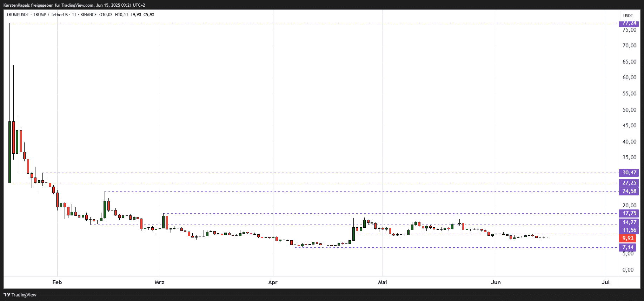Screen dimensions: 644x301
Task: Click the TradingView logo at bottom left
Action: click(20, 295)
